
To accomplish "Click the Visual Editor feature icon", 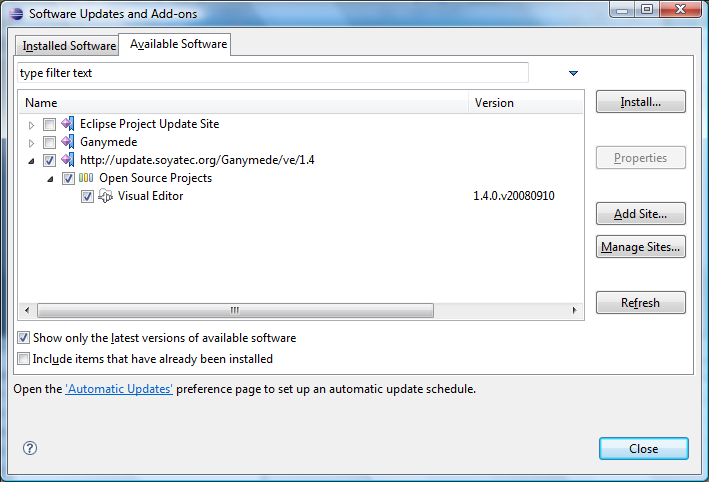I will (105, 196).
